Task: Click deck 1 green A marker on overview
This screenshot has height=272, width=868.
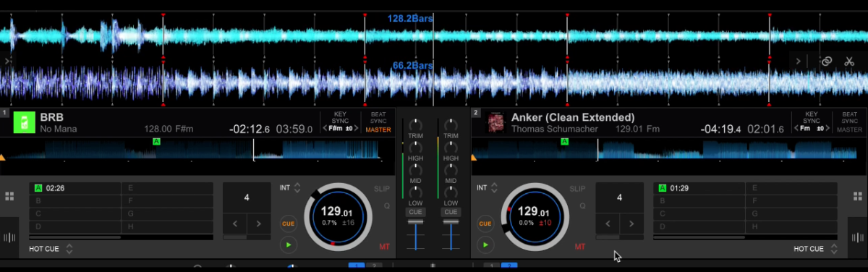Action: pyautogui.click(x=156, y=143)
